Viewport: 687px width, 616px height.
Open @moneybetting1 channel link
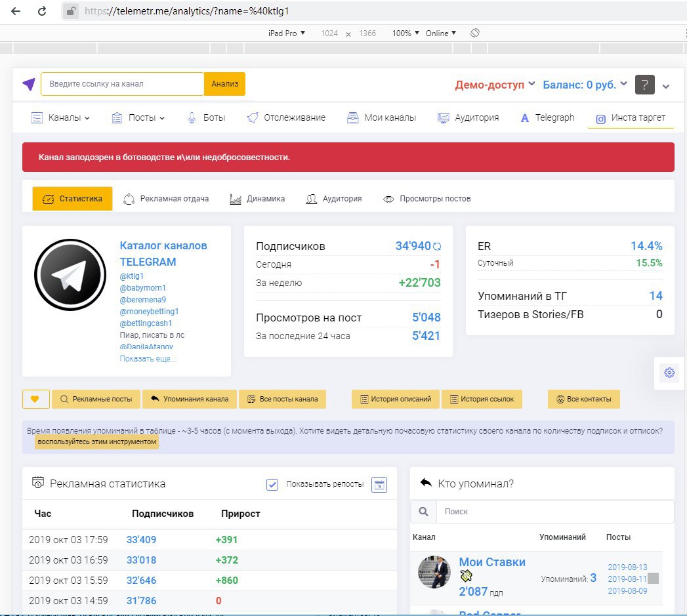(149, 312)
